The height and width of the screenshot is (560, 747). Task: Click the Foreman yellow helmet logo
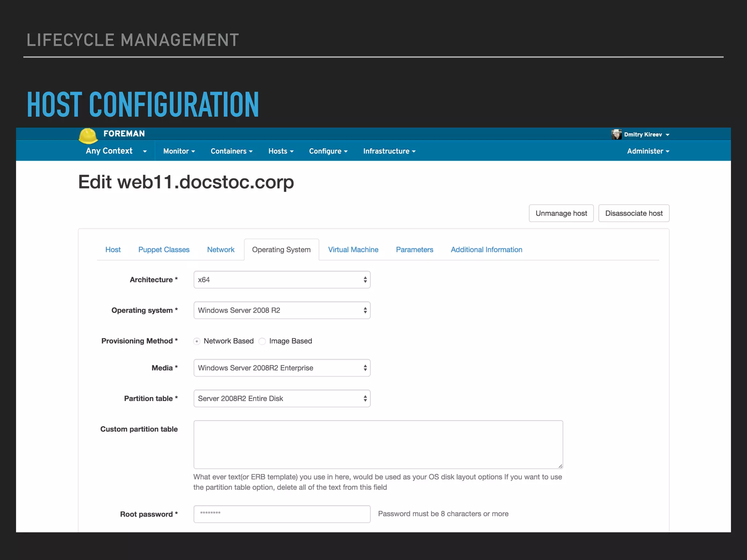point(88,136)
